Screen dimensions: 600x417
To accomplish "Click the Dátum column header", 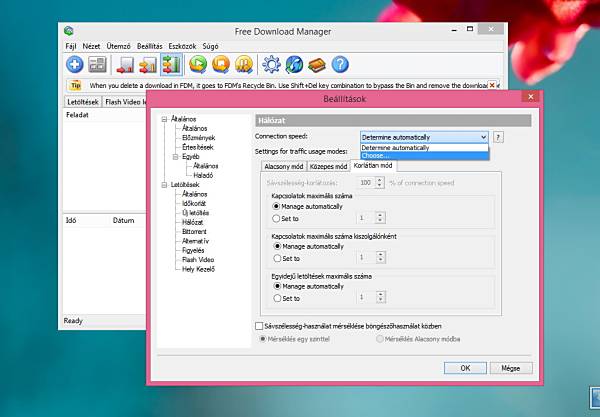I will (x=123, y=220).
